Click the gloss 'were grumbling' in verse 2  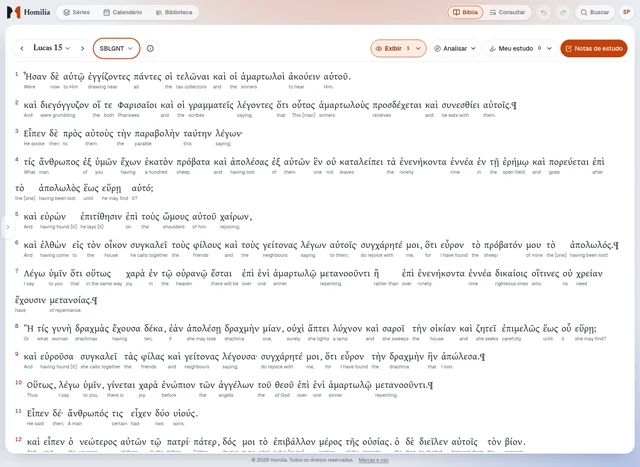click(58, 116)
